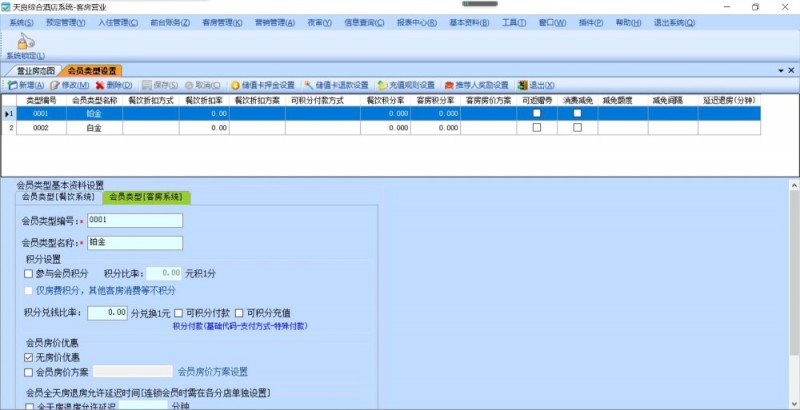
Task: Tick 可追赠券 checkbox in row 0002
Action: [x=537, y=127]
